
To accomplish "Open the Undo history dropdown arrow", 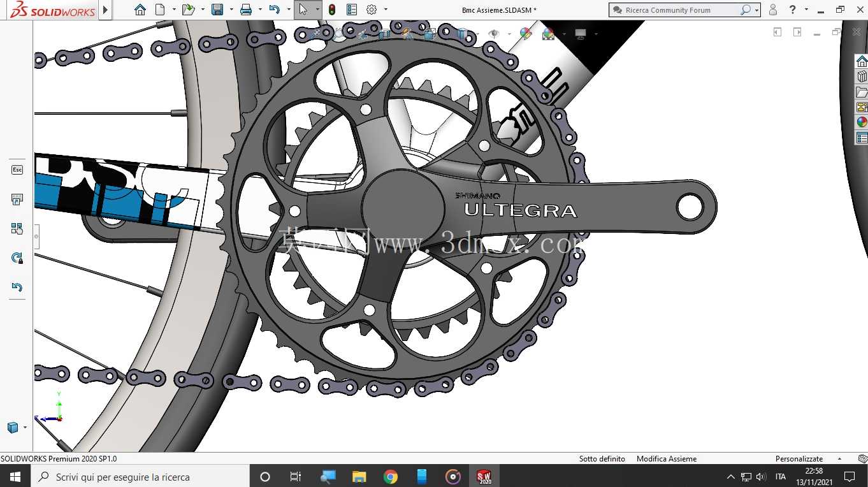I will click(289, 10).
